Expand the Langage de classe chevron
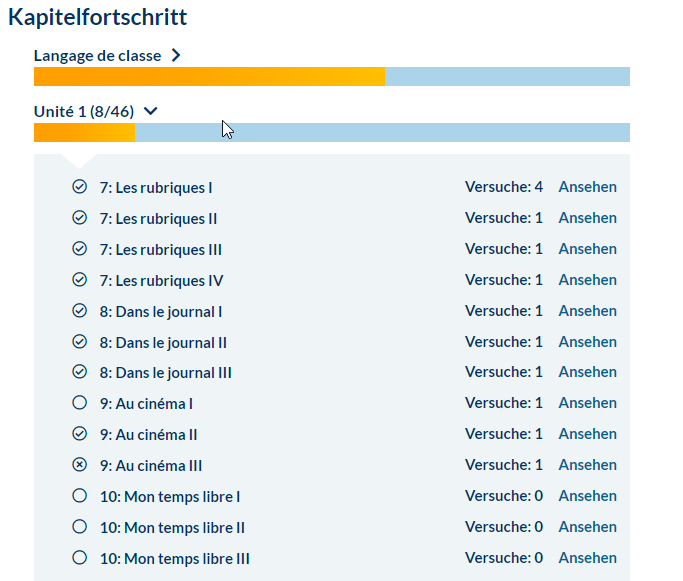This screenshot has width=683, height=581. coord(177,56)
